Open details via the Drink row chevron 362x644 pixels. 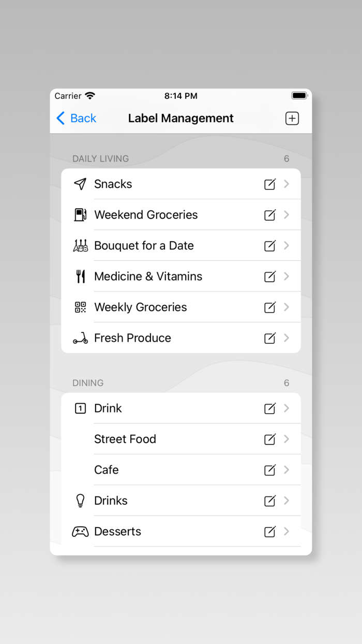(286, 408)
